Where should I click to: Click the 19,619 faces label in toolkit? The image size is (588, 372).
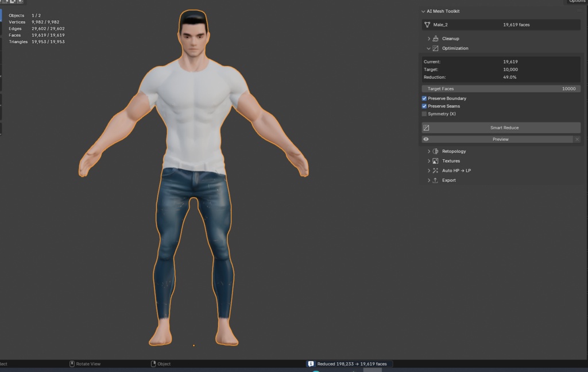click(x=516, y=25)
